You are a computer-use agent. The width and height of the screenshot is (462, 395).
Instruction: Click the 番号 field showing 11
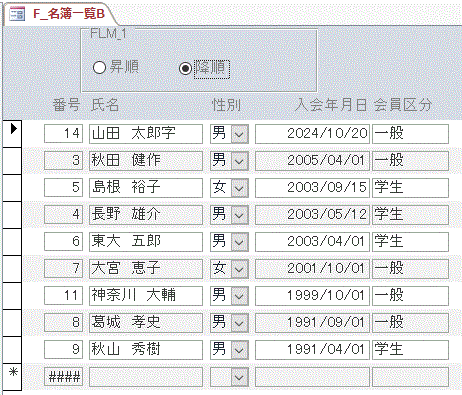coord(63,296)
